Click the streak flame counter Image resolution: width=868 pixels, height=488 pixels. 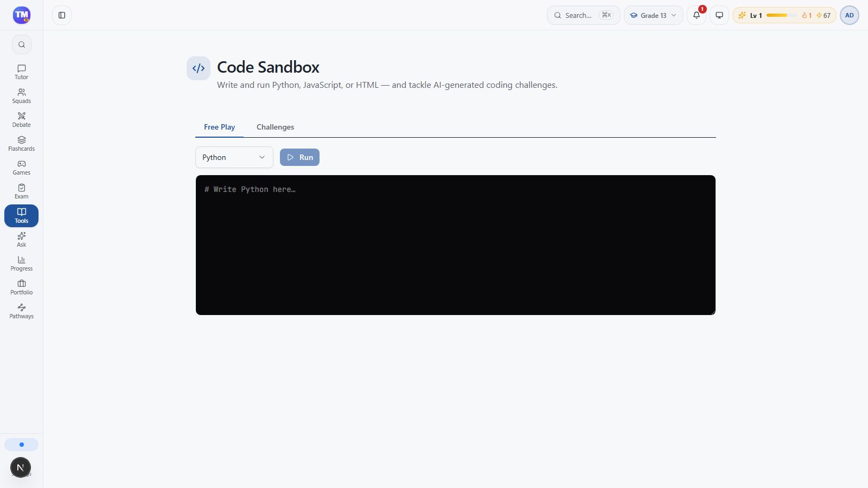click(x=807, y=15)
